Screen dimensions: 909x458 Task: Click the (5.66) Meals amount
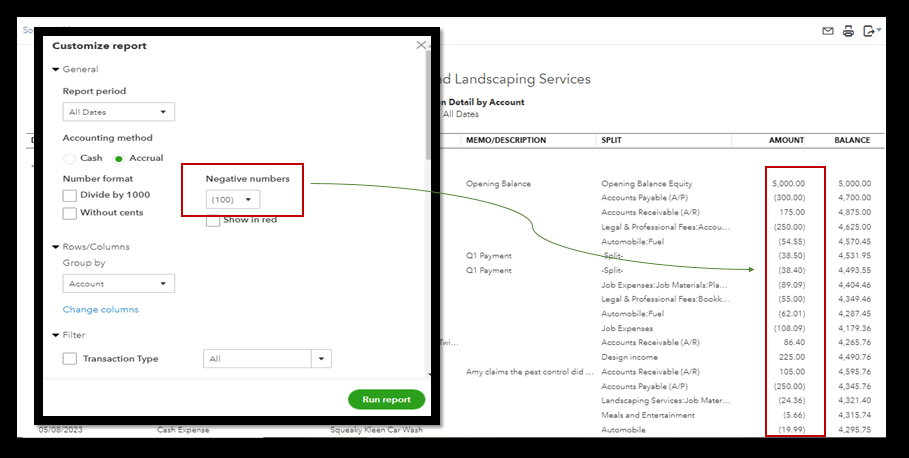792,415
